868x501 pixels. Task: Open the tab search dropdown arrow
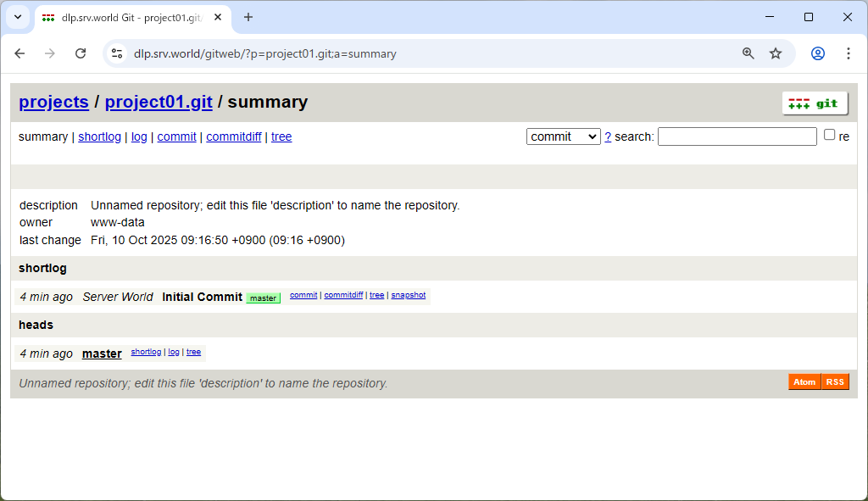pos(18,17)
